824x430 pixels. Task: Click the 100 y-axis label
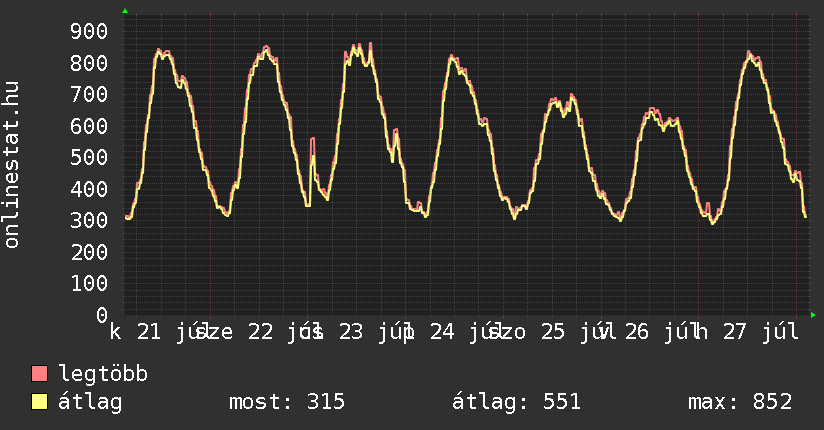point(89,284)
